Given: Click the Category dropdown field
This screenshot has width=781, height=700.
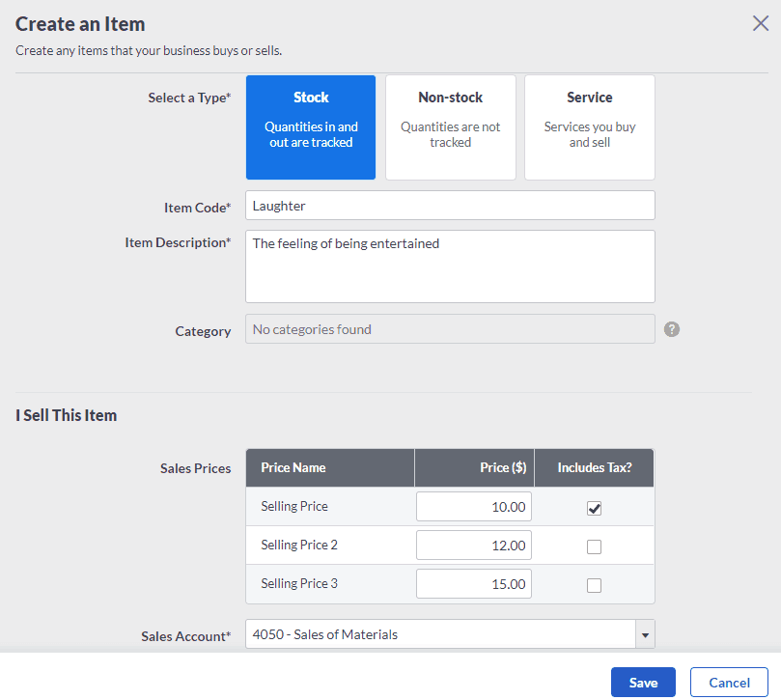Looking at the screenshot, I should coord(450,329).
